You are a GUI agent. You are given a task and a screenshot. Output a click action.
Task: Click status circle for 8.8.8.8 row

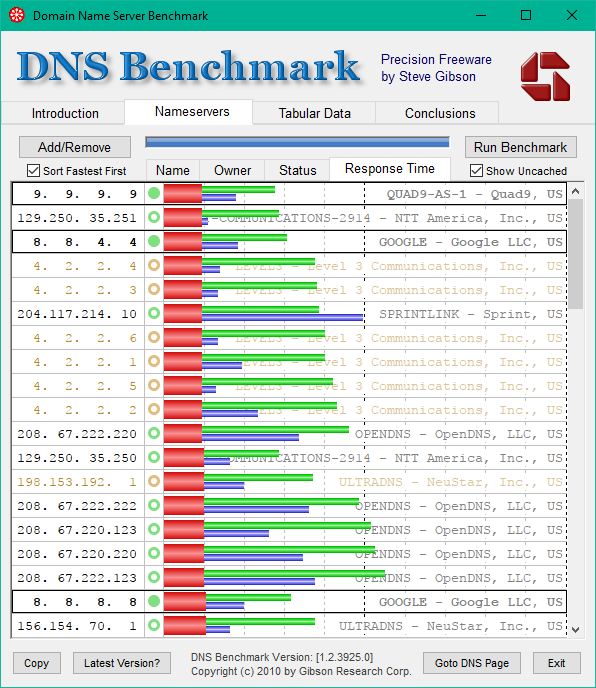click(154, 601)
